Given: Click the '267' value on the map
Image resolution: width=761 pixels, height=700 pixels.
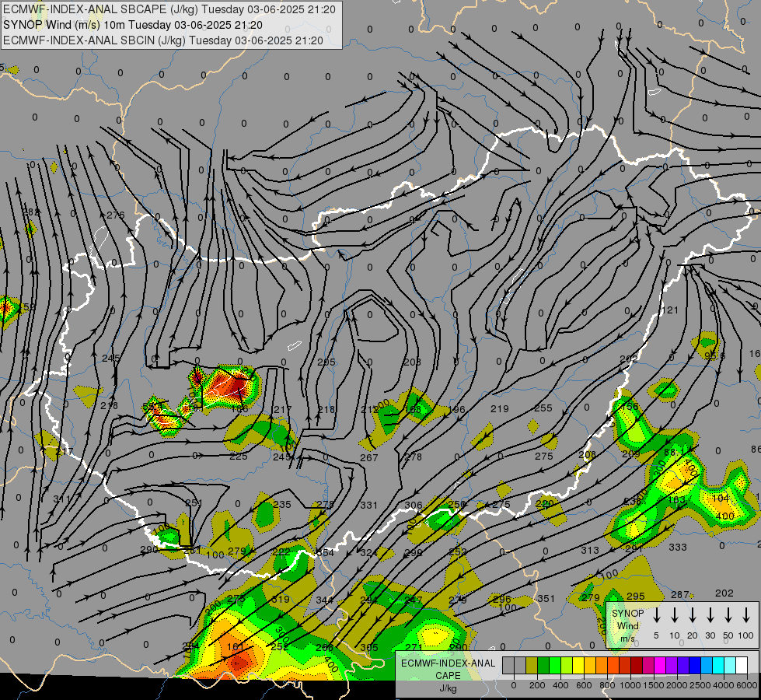Looking at the screenshot, I should pyautogui.click(x=369, y=457).
